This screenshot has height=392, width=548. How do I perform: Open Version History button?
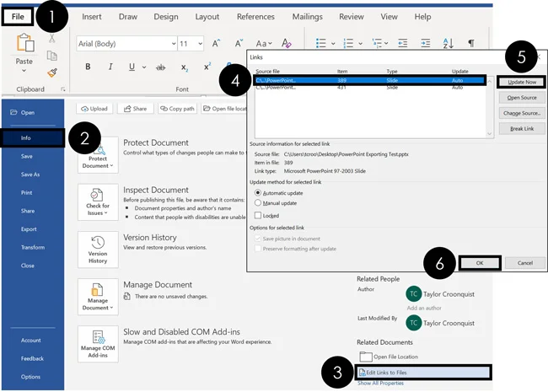coord(98,250)
